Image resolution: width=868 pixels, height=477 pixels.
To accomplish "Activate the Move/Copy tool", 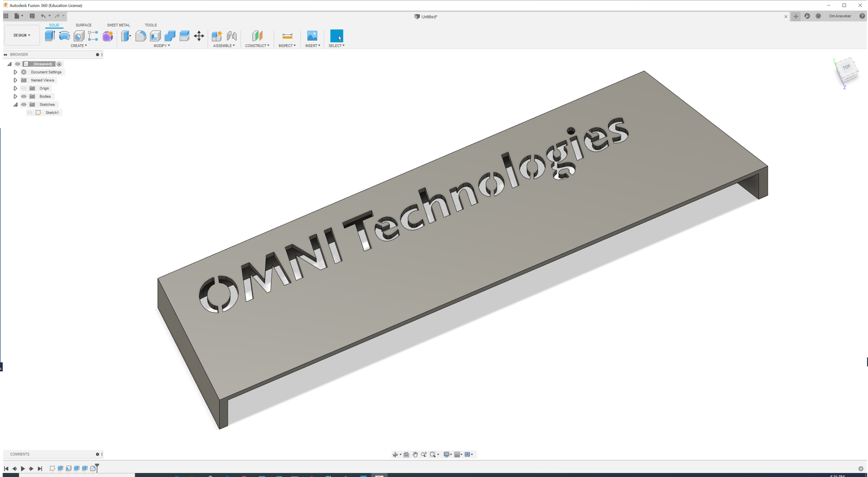I will [x=199, y=35].
